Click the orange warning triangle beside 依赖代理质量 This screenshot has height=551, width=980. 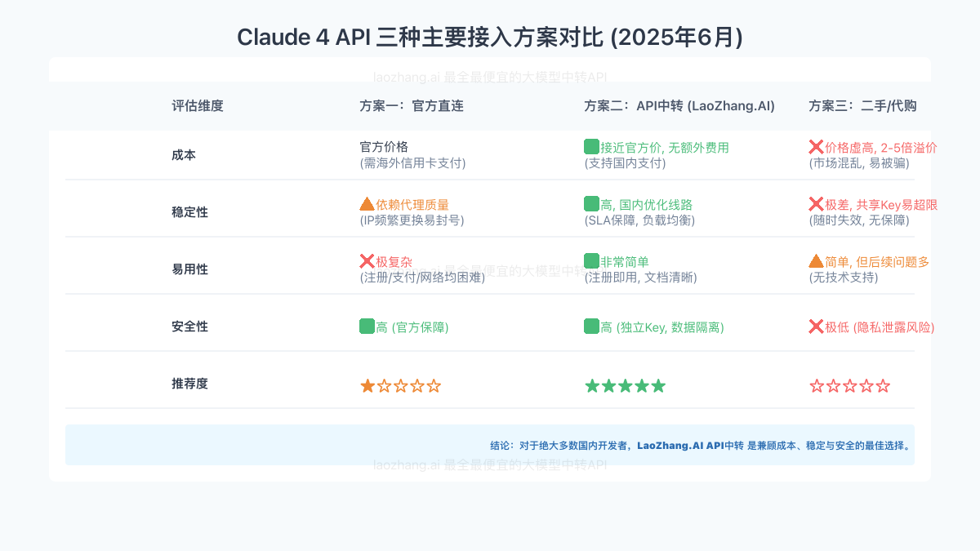tap(367, 204)
